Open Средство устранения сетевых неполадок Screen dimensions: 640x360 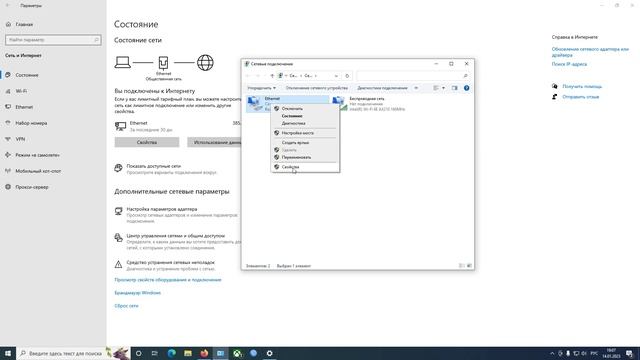(170, 262)
